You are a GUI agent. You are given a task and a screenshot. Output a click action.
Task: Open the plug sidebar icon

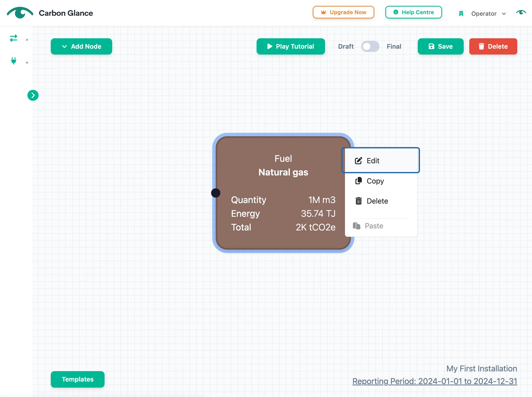[x=14, y=61]
